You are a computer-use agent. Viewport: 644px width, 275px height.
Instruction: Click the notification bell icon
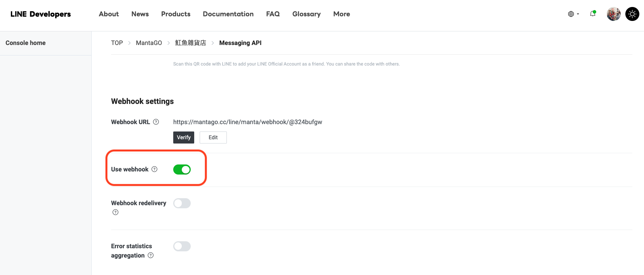(x=593, y=14)
